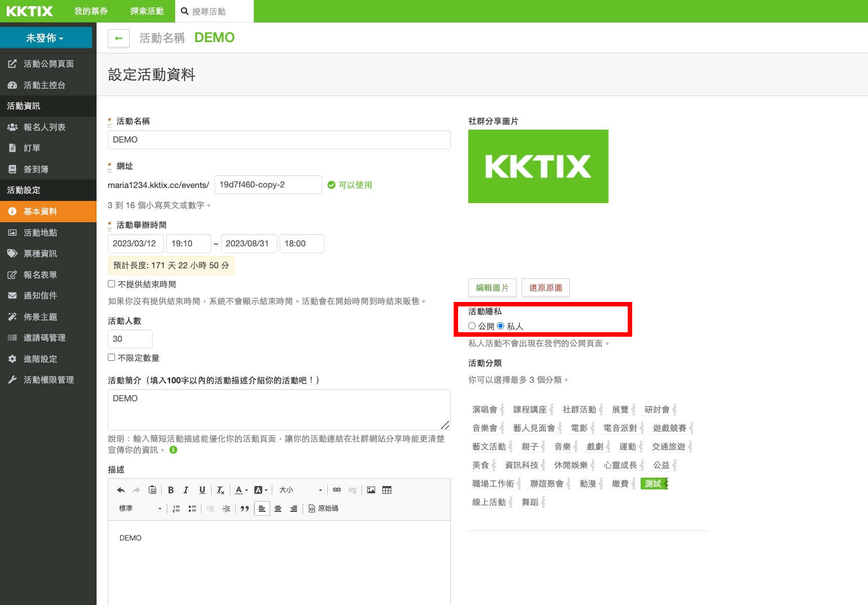Screen dimensions: 868x605
Task: Align description text to the left
Action: (262, 508)
